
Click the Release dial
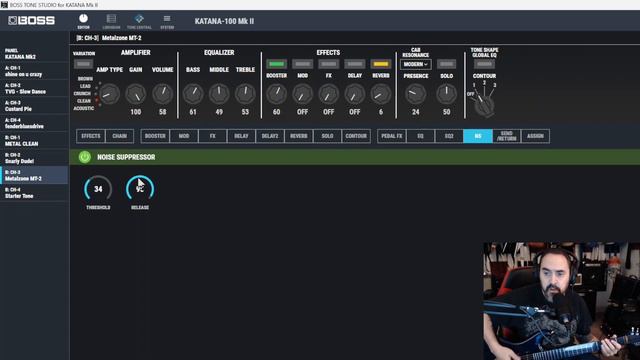(x=140, y=189)
